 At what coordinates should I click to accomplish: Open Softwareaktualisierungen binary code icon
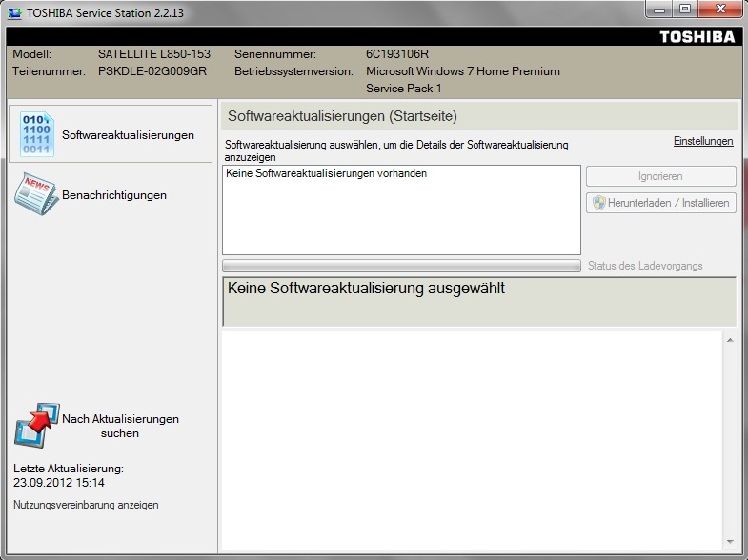click(x=37, y=134)
